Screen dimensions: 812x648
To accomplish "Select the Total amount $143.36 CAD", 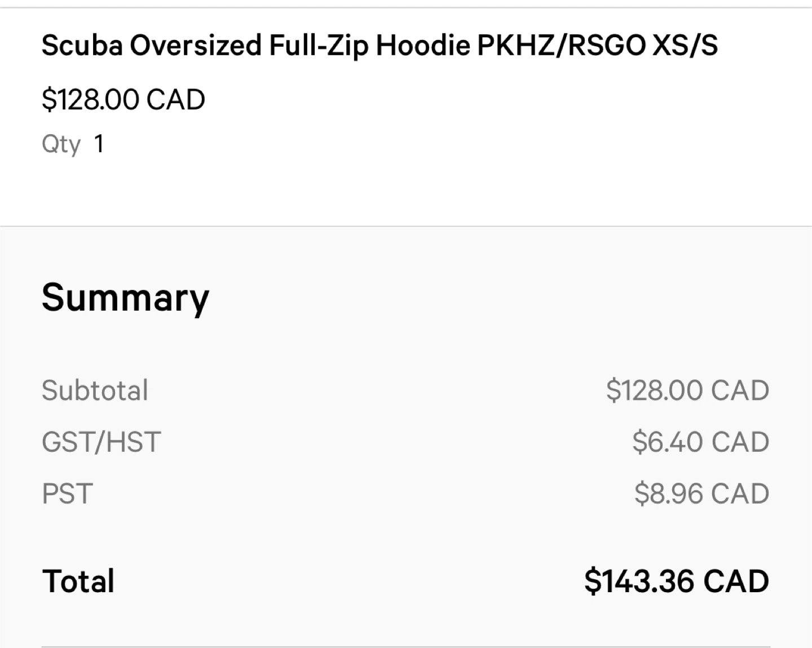I will (x=676, y=581).
